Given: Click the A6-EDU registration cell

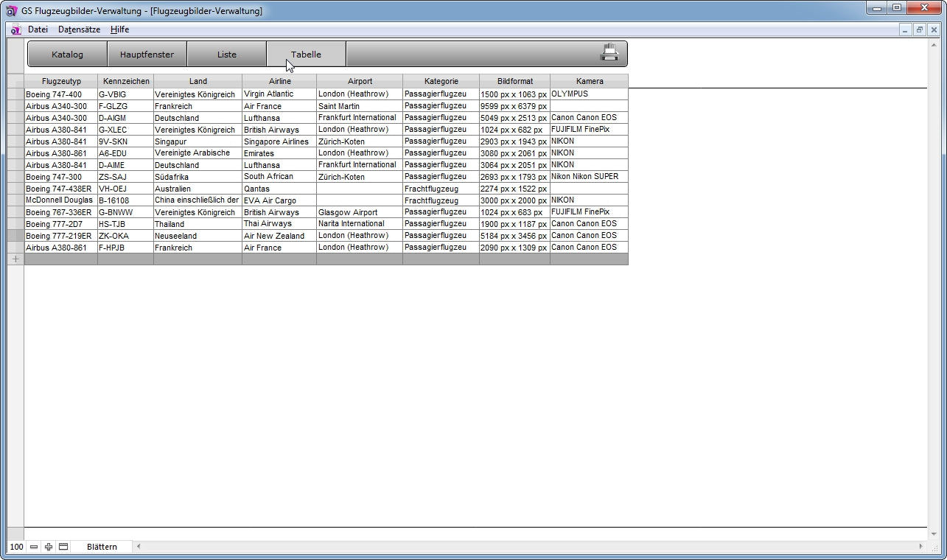Looking at the screenshot, I should tap(126, 153).
